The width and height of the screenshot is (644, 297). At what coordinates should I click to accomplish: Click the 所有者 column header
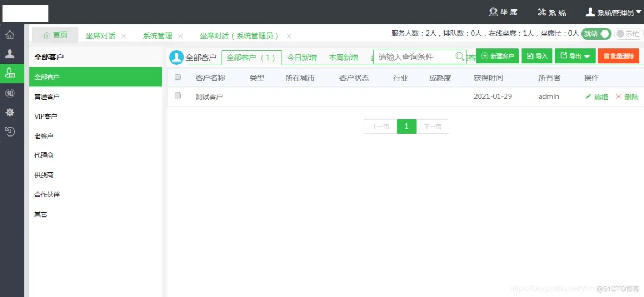[549, 78]
